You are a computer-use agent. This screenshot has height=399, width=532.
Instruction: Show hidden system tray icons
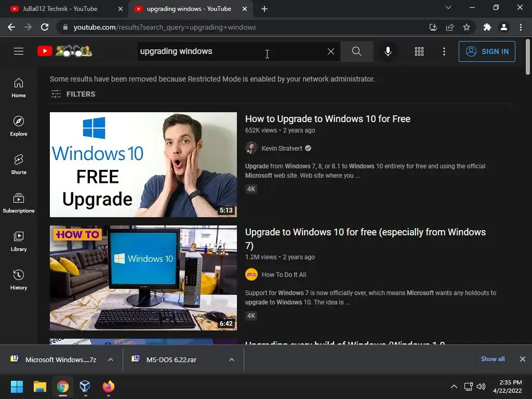pyautogui.click(x=454, y=387)
